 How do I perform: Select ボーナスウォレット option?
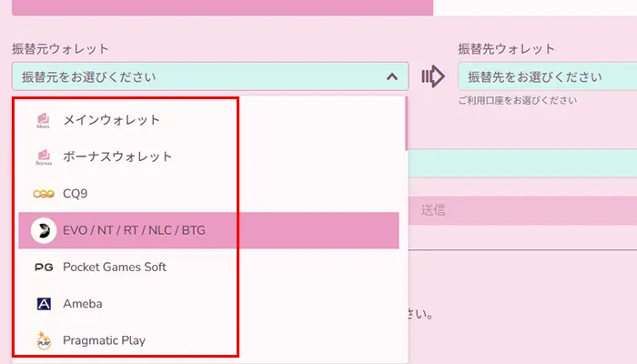(208, 157)
